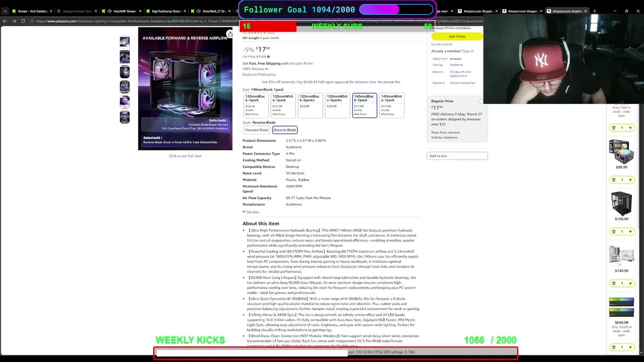The width and height of the screenshot is (644, 362).
Task: Switch to the HutchMF Stream tab
Action: (x=121, y=11)
